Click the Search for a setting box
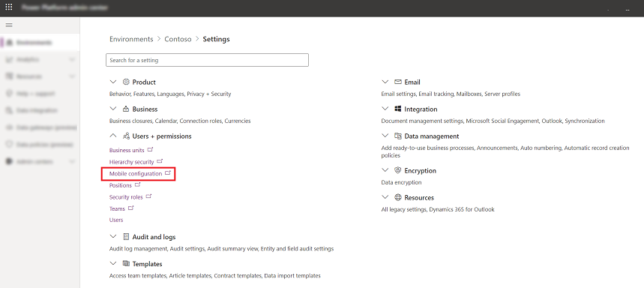 207,60
